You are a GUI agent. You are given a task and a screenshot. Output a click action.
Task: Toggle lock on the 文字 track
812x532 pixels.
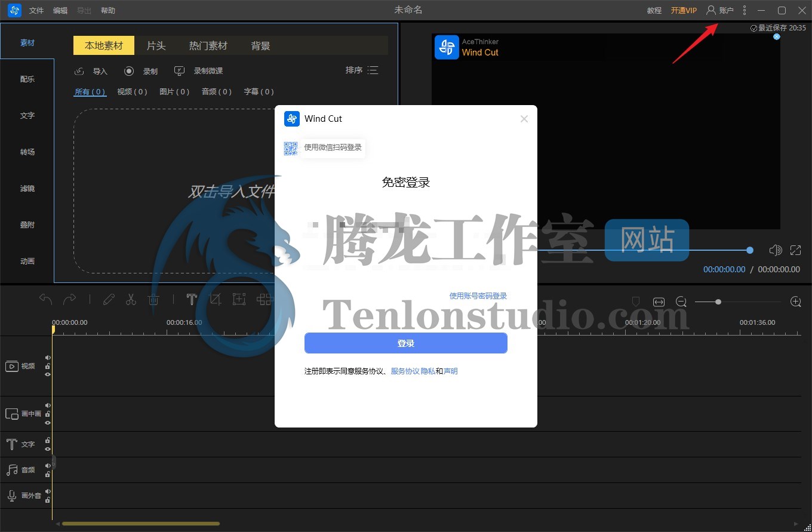coord(48,440)
